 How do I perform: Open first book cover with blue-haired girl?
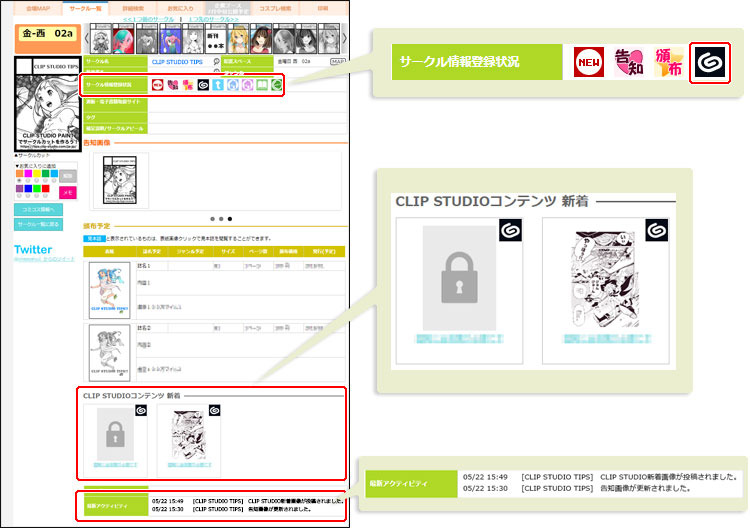point(110,290)
